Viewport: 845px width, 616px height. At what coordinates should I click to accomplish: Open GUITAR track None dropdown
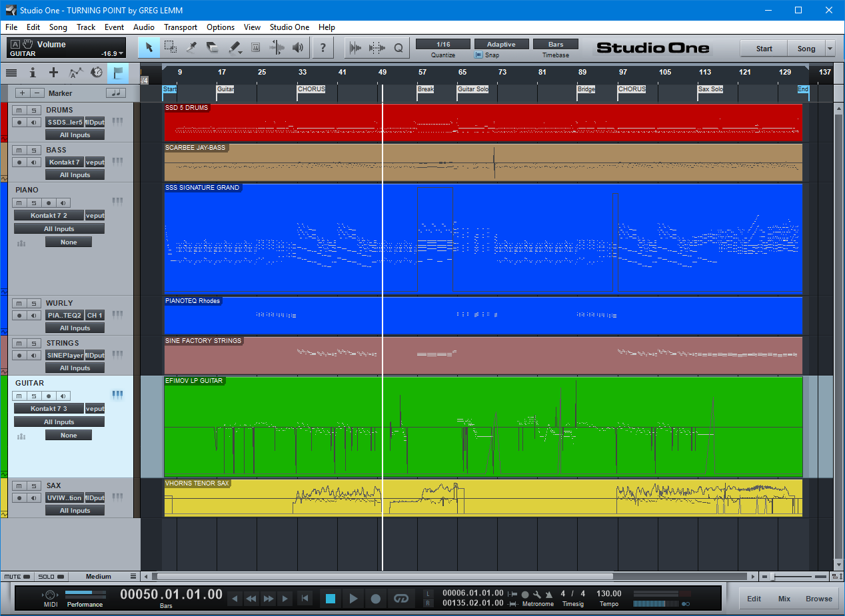[69, 435]
